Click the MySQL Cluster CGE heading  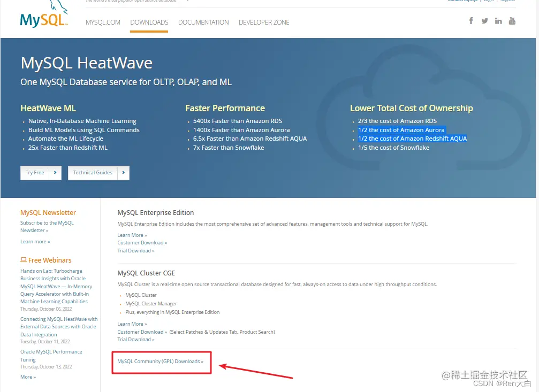point(146,273)
